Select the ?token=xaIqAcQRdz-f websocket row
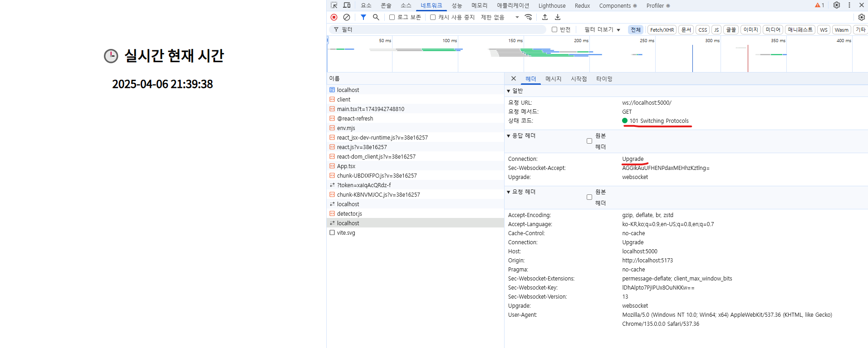Viewport: 868px width, 348px height. click(x=415, y=185)
